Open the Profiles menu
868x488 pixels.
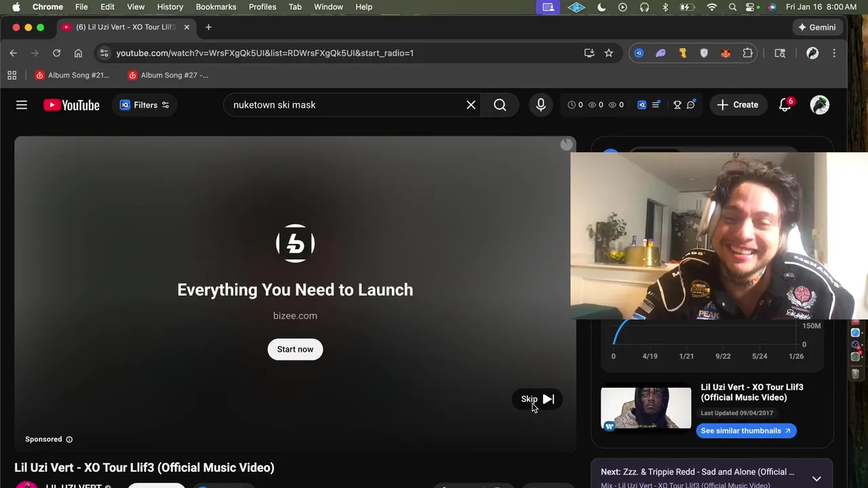262,7
